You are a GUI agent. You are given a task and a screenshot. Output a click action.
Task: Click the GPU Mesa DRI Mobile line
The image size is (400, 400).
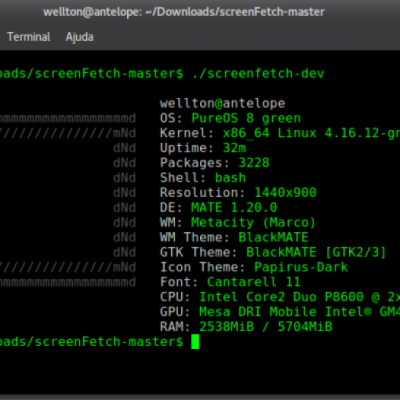coord(280,312)
